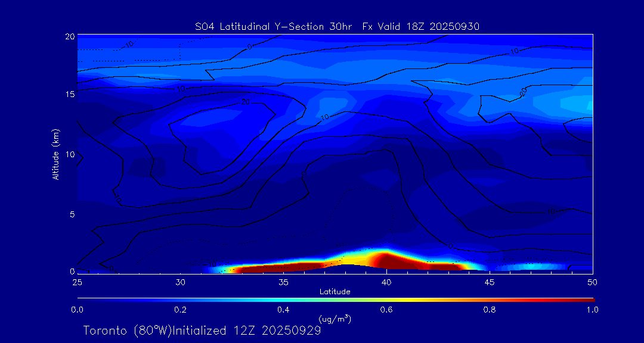Click the latitude tick label "35"

[x=283, y=282]
